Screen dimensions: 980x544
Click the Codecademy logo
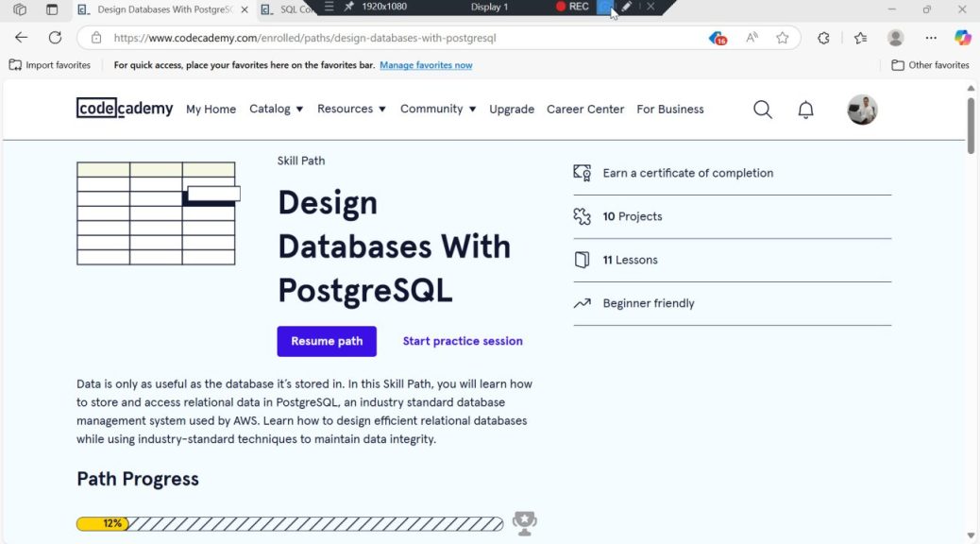(x=125, y=109)
